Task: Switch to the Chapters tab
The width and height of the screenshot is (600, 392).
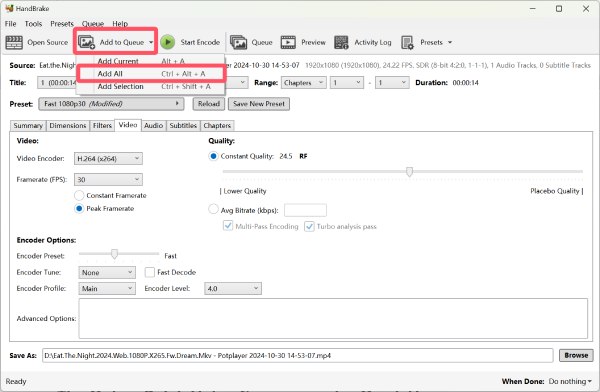Action: coord(217,126)
